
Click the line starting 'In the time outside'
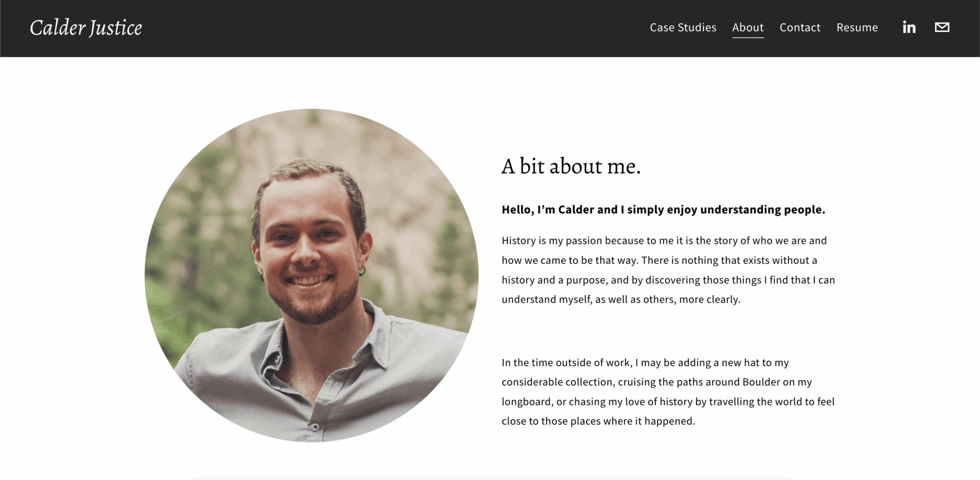[645, 362]
